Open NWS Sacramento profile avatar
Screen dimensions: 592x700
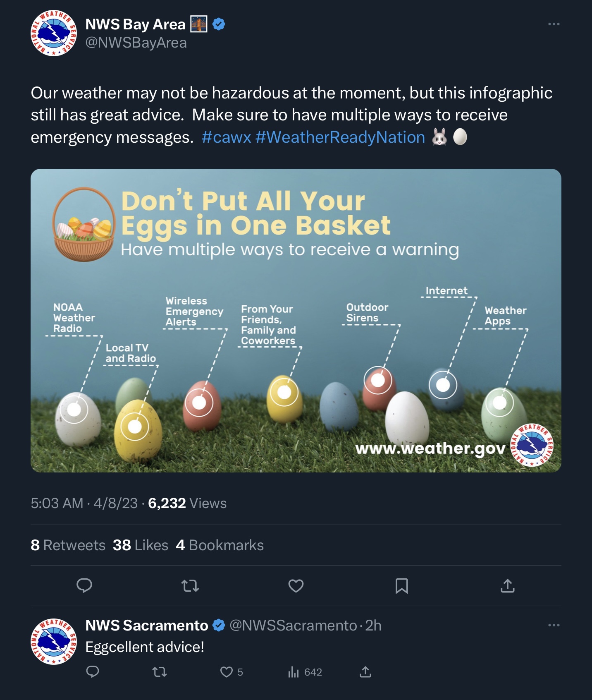coord(54,642)
